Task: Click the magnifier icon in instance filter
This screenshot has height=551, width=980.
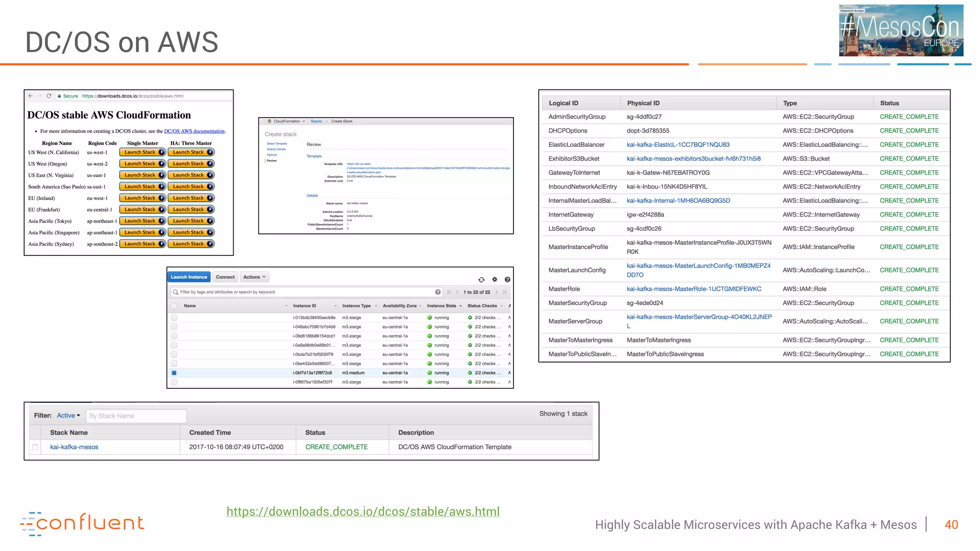Action: tap(176, 292)
